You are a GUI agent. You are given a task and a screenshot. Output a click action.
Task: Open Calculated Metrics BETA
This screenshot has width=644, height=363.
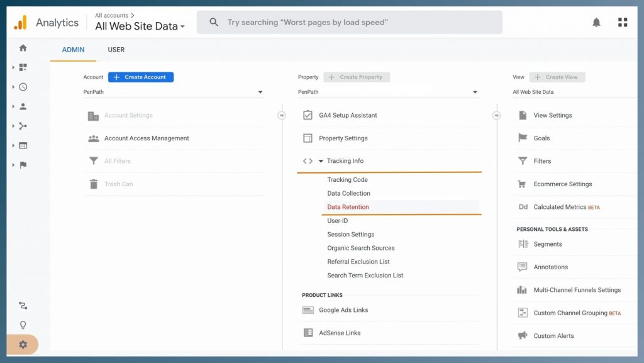coord(567,207)
